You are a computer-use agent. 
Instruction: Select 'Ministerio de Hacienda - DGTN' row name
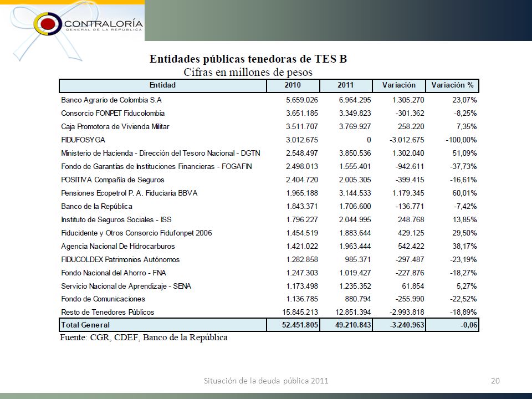tap(161, 153)
